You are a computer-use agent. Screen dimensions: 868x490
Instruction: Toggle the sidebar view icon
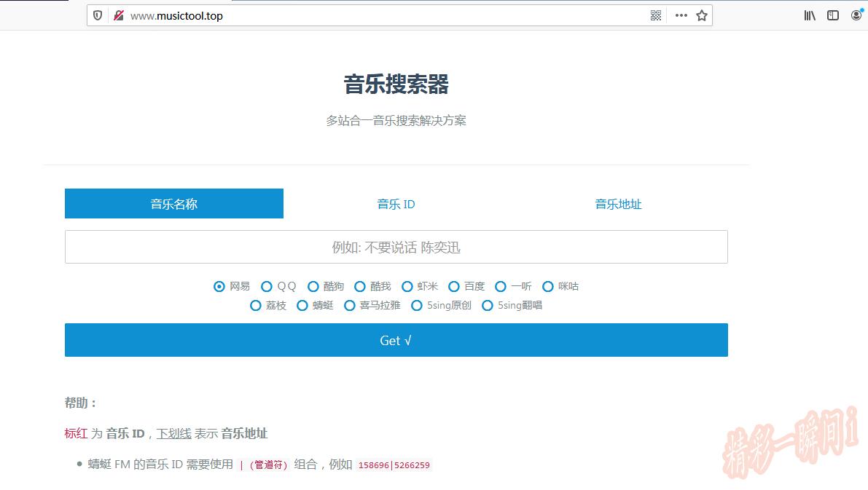pos(833,15)
